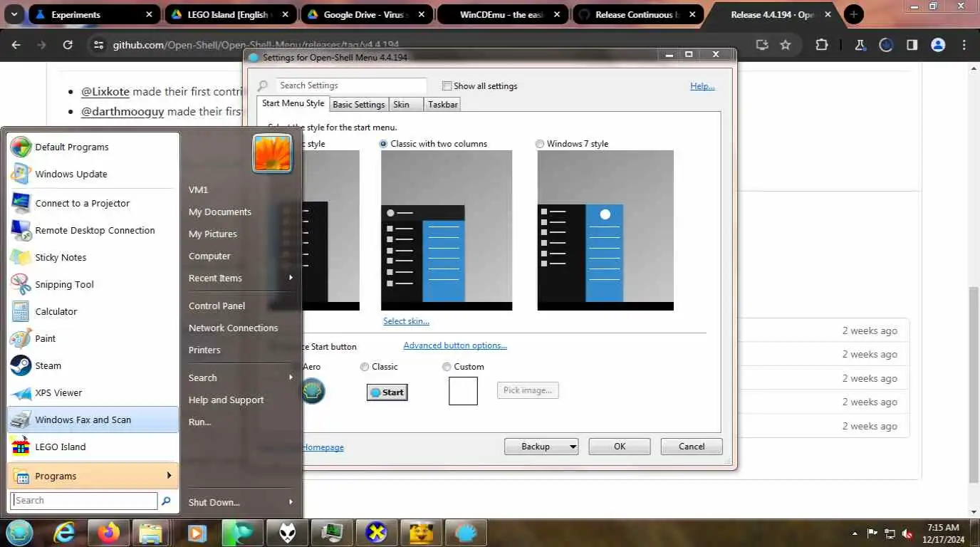Open the Select skin... link
Image resolution: width=980 pixels, height=547 pixels.
[x=406, y=321]
